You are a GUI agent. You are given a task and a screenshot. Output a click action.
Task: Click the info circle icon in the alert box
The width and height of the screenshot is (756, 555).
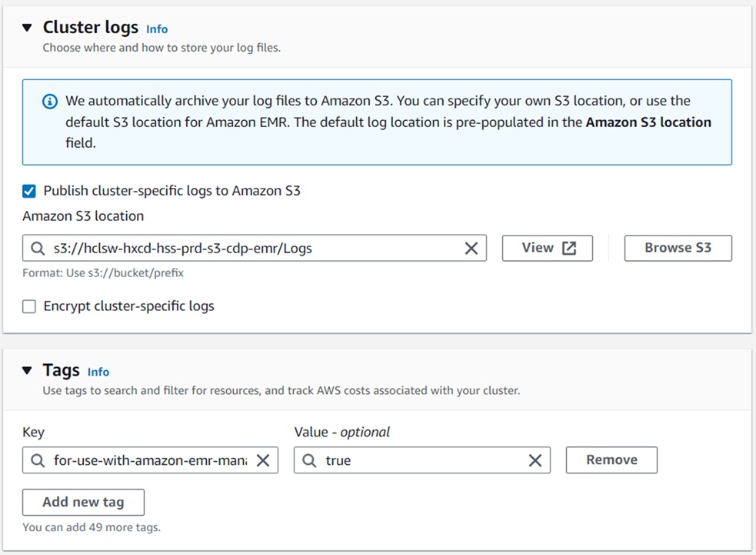pos(50,102)
